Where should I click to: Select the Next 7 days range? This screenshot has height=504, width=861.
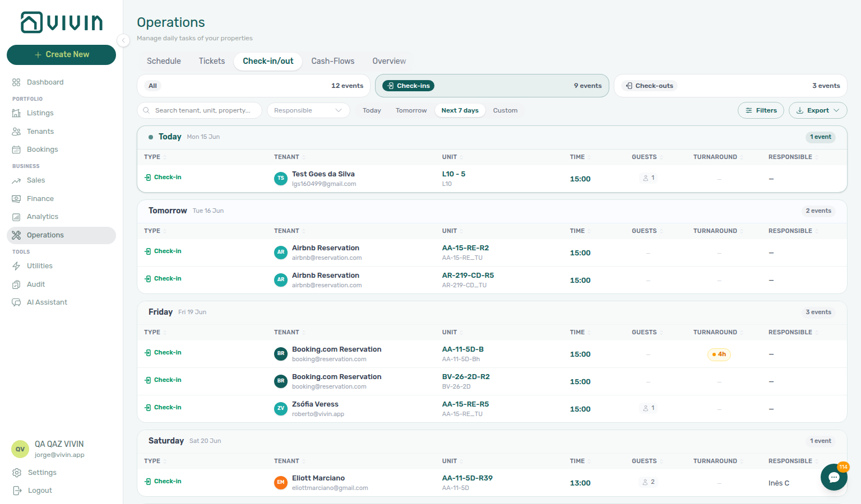tap(460, 110)
